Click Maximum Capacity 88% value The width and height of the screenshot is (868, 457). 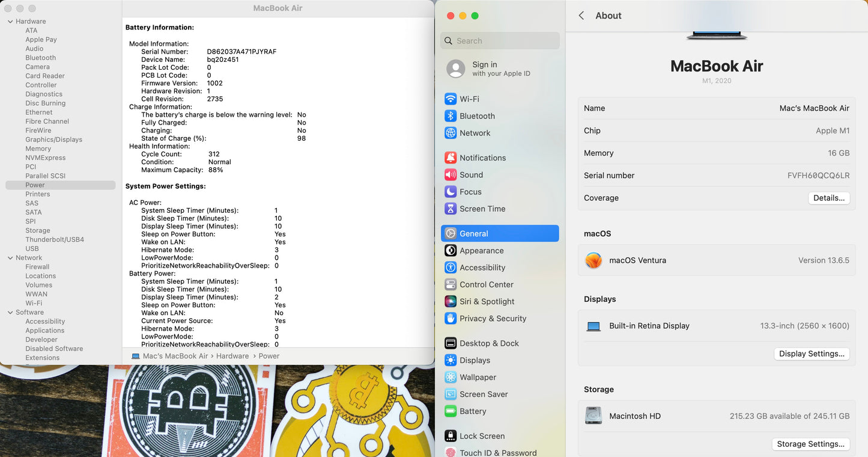pyautogui.click(x=216, y=170)
